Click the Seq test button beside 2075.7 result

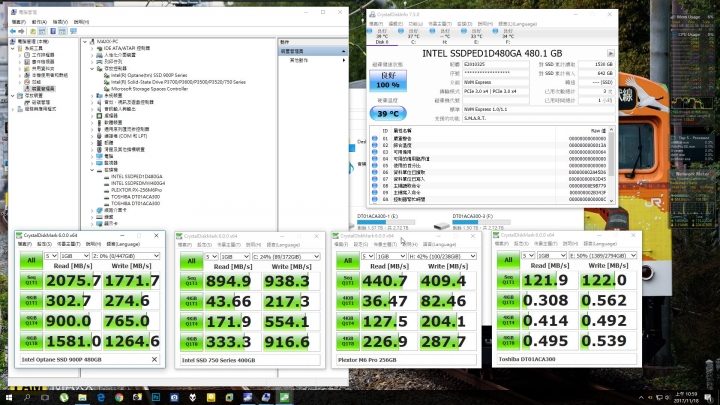pyautogui.click(x=31, y=281)
